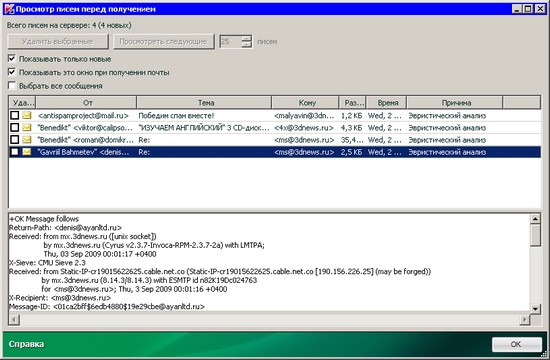This screenshot has height=360, width=550.
Task: Check delete box for roman@domikr message
Action: pyautogui.click(x=14, y=140)
